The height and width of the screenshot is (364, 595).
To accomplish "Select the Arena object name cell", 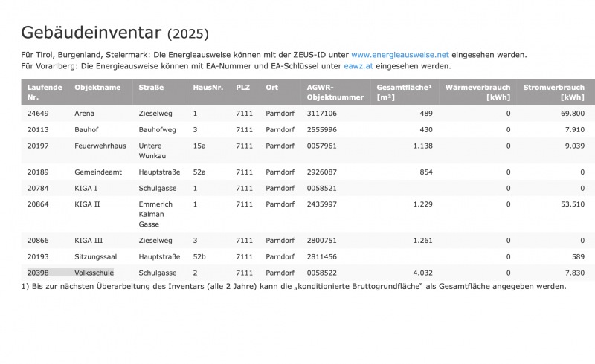I will click(x=85, y=114).
